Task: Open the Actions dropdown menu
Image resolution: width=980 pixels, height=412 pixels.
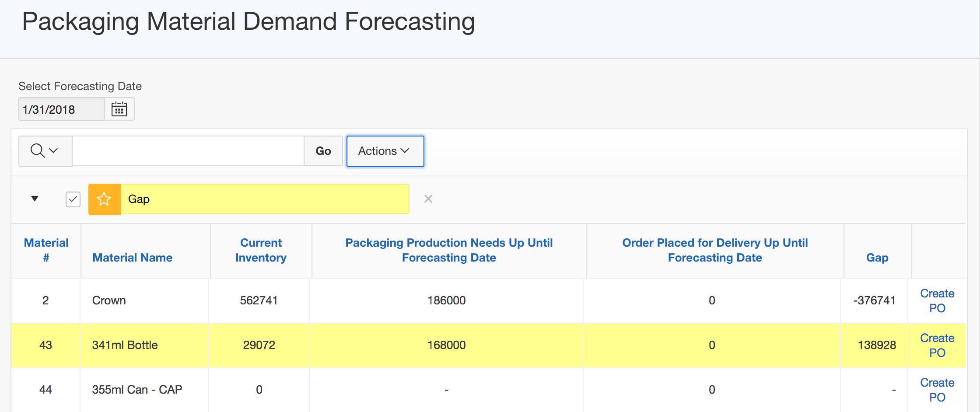Action: point(385,151)
